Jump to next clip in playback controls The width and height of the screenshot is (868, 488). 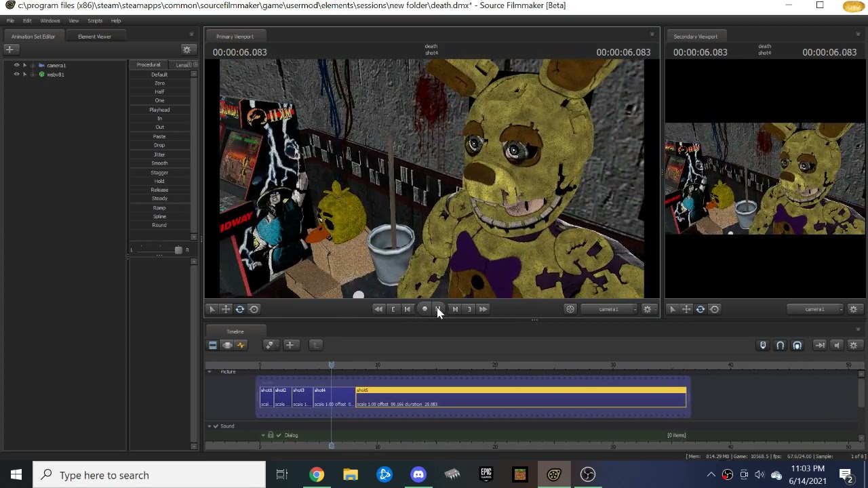tap(455, 309)
